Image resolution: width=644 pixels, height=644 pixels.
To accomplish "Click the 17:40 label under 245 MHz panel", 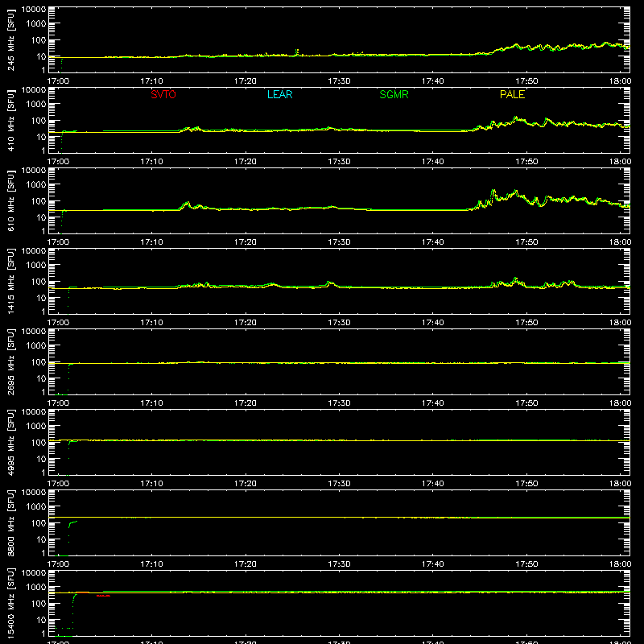I will tap(433, 81).
